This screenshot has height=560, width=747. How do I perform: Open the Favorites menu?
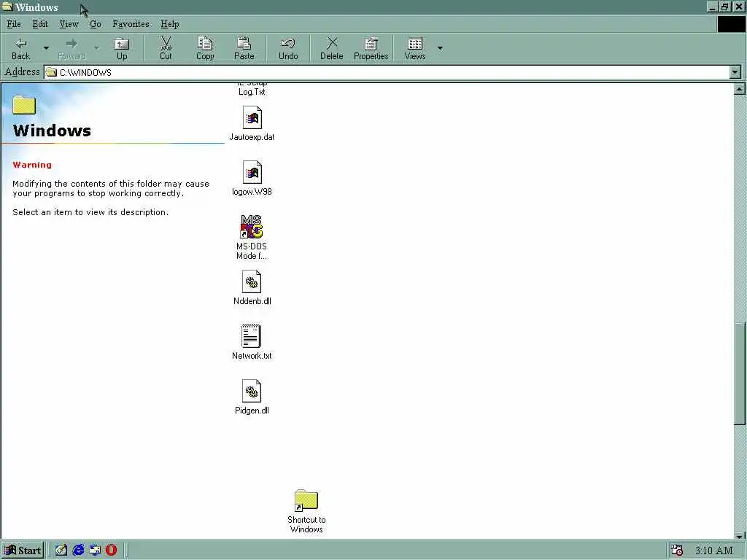point(131,24)
